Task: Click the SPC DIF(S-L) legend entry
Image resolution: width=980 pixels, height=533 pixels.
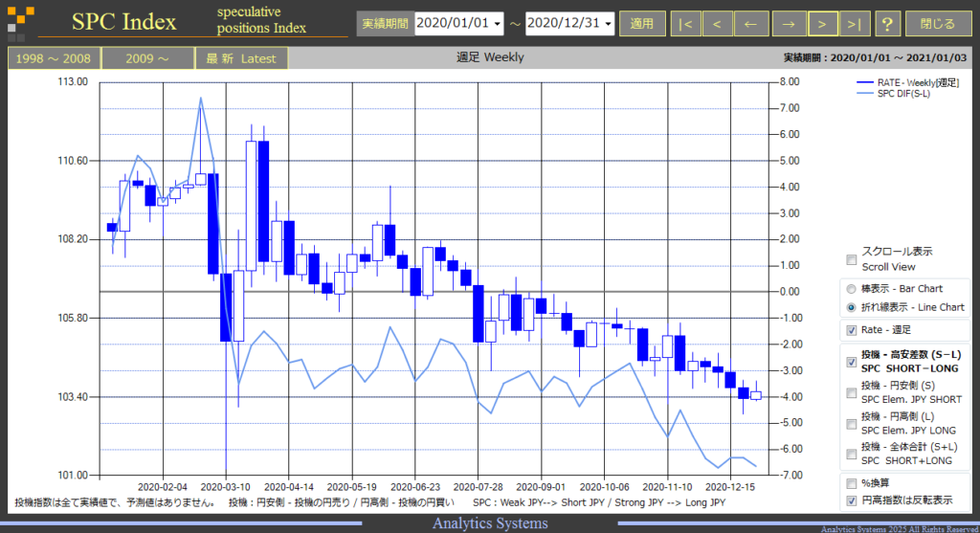Action: [893, 94]
